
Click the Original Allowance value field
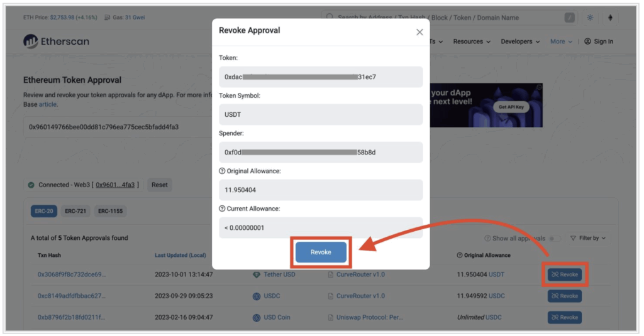point(320,190)
